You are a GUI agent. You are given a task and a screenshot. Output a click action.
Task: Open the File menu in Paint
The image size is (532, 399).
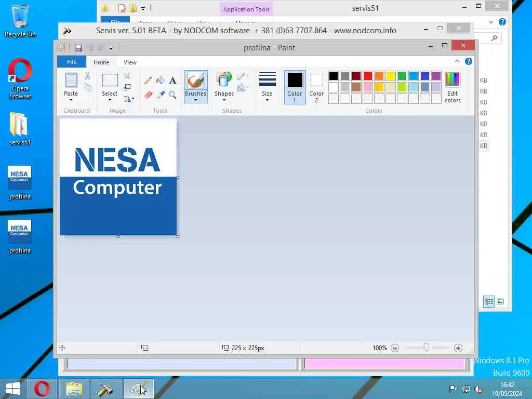tap(72, 62)
